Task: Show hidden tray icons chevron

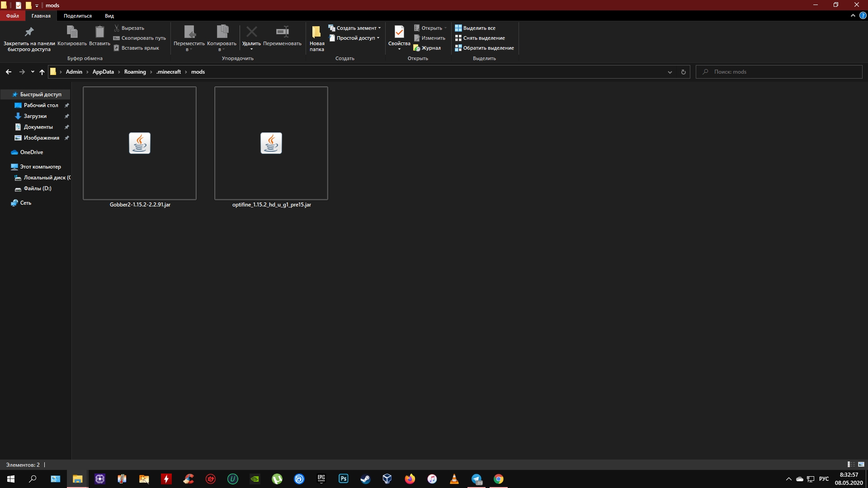Action: [x=789, y=479]
